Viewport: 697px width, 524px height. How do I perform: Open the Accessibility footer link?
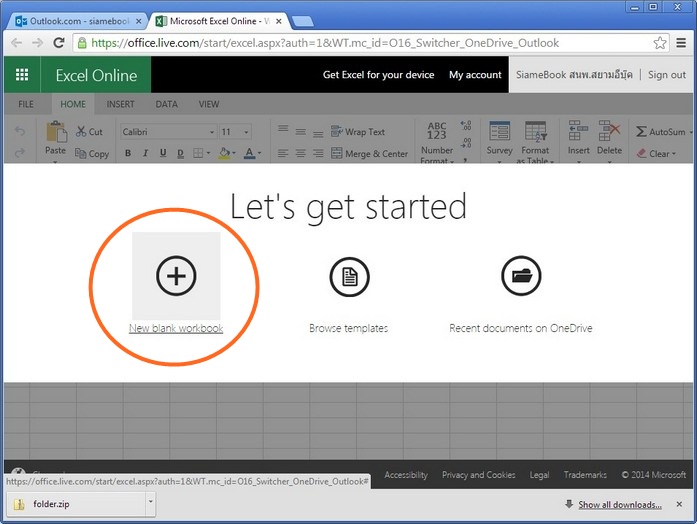click(406, 475)
